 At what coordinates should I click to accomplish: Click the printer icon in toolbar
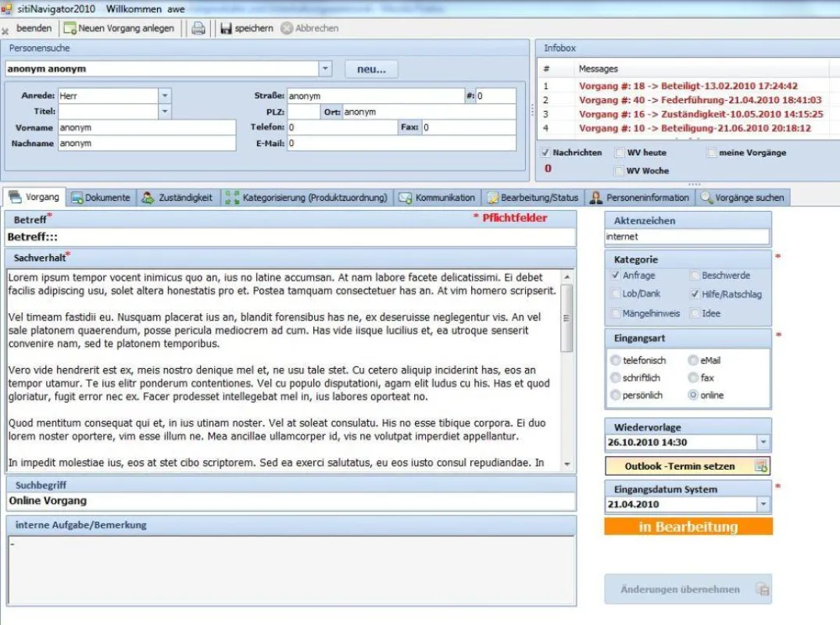tap(198, 28)
